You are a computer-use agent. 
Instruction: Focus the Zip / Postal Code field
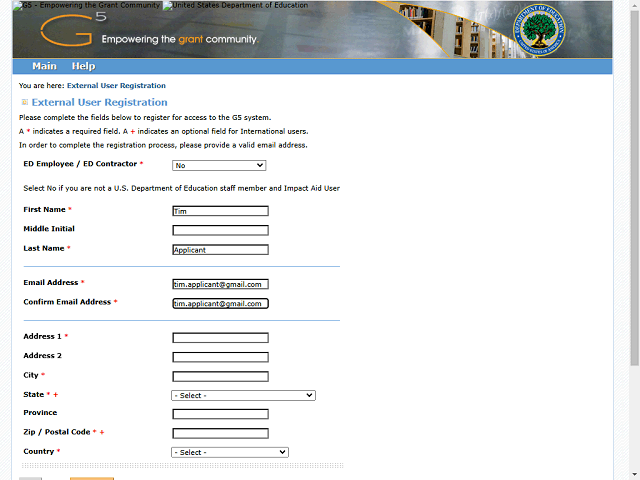pyautogui.click(x=220, y=433)
